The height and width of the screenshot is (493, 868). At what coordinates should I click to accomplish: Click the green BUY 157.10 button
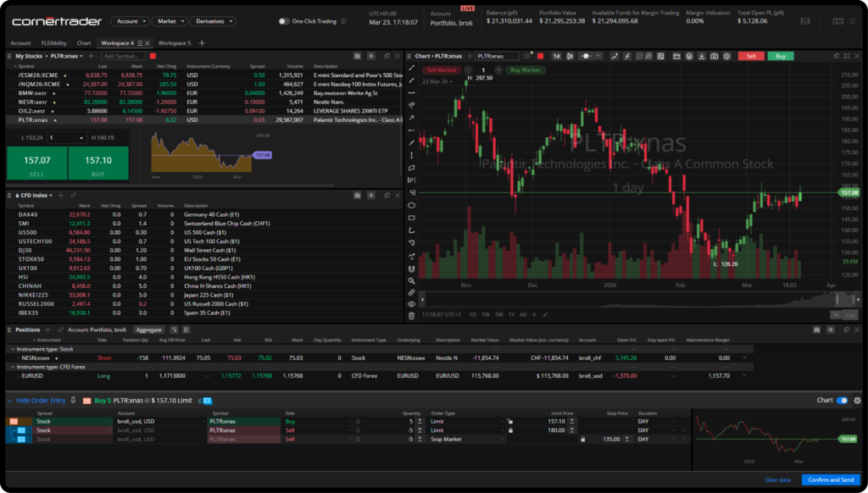[98, 163]
